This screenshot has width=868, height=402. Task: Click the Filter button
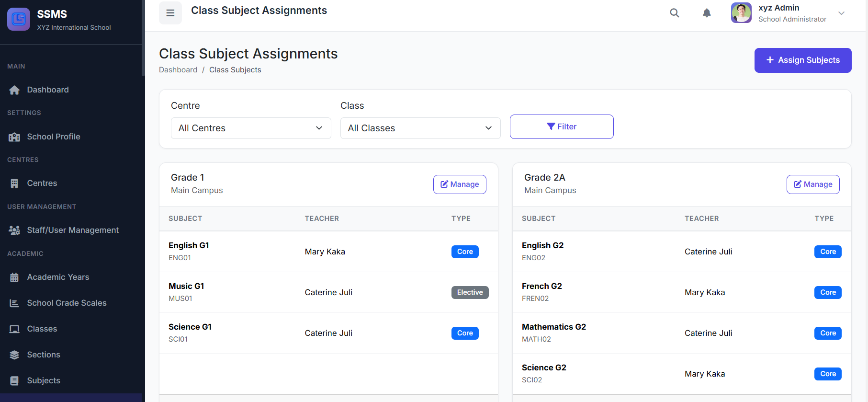click(x=562, y=126)
